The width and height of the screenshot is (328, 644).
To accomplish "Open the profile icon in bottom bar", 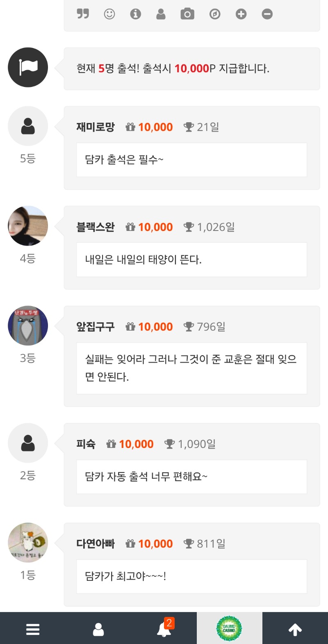I will [x=98, y=629].
